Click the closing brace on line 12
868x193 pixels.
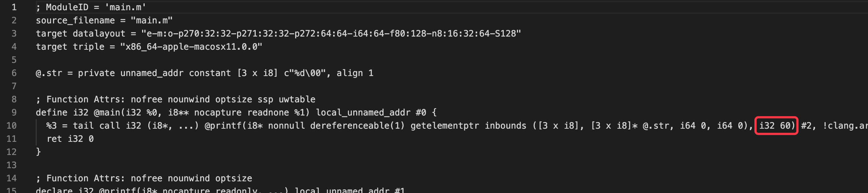[38, 152]
